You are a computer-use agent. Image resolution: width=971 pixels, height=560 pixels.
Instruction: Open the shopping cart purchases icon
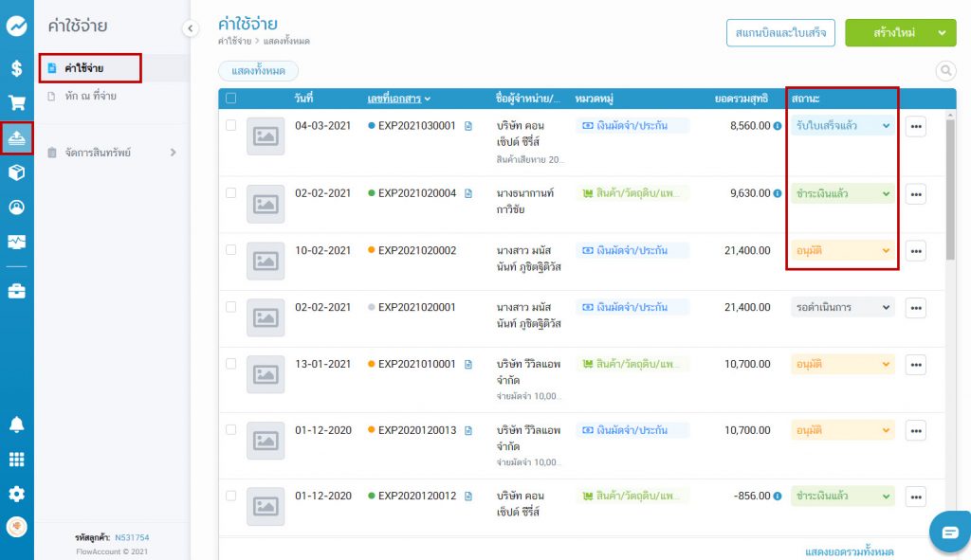(16, 102)
